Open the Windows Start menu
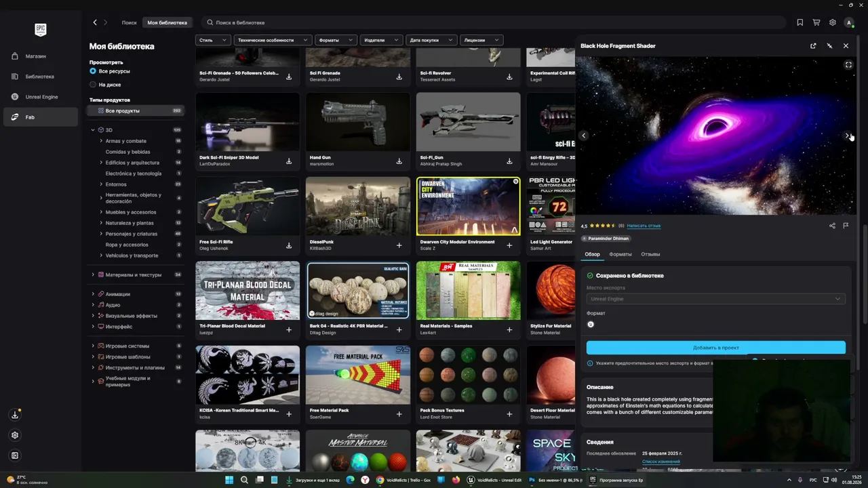The image size is (868, 488). pyautogui.click(x=229, y=480)
